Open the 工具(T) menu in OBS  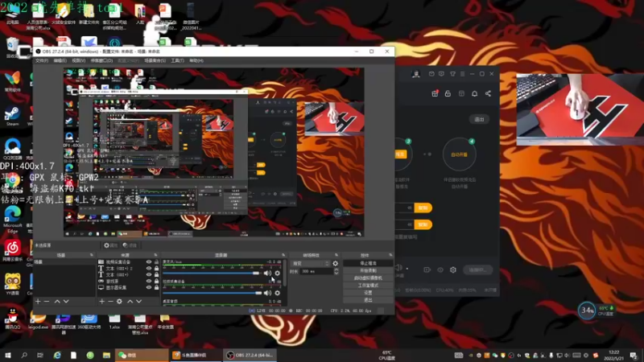coord(177,61)
